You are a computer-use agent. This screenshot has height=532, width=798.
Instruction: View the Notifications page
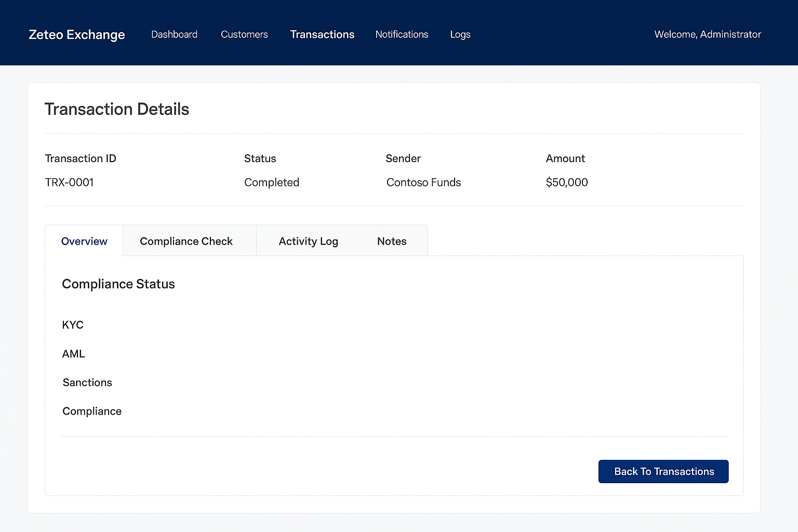[x=402, y=34]
